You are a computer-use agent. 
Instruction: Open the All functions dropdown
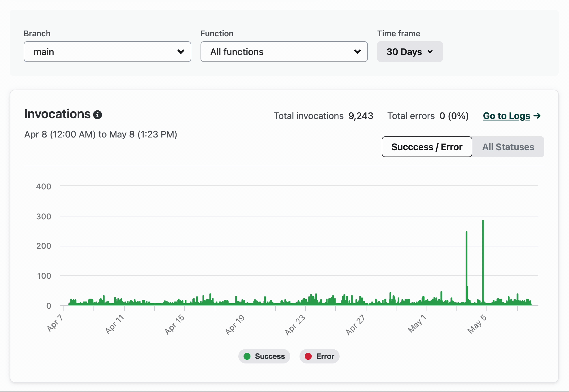tap(284, 52)
